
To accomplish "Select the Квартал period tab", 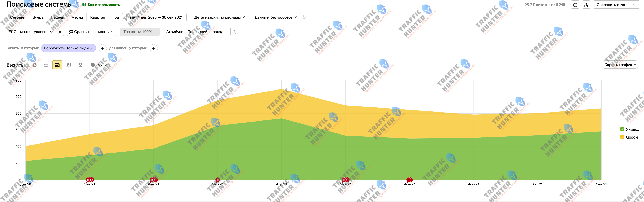I will click(x=98, y=17).
